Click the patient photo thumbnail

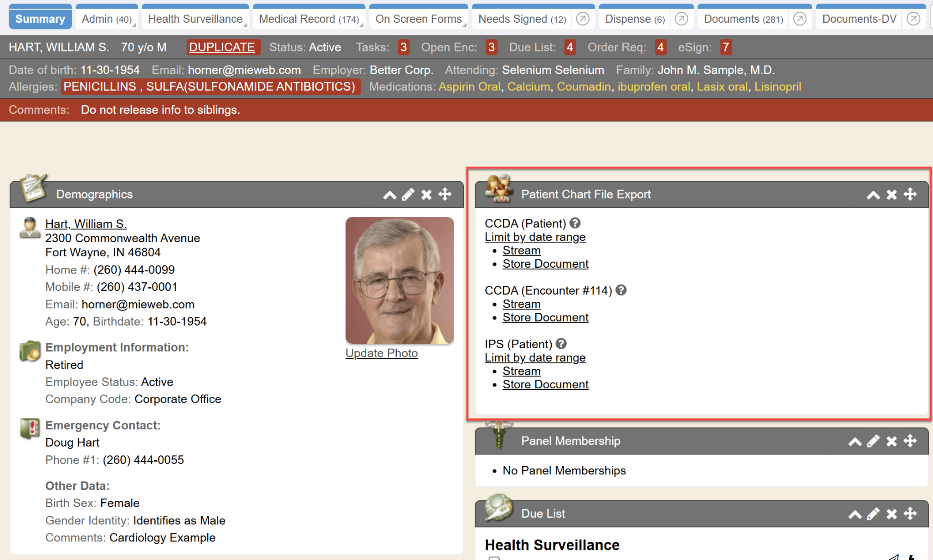click(x=400, y=280)
